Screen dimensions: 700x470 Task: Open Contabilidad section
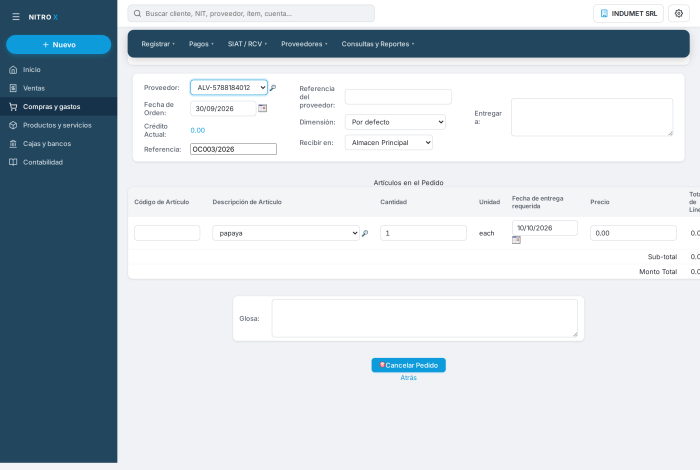58,162
